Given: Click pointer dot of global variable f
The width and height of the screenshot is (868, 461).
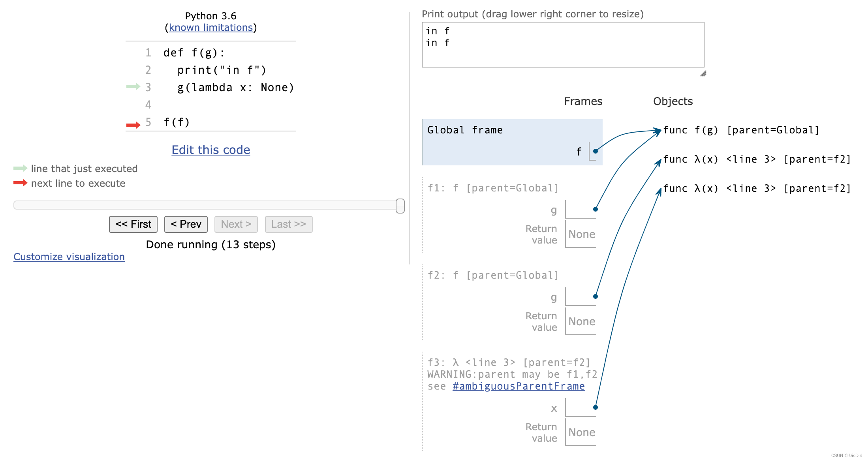Looking at the screenshot, I should pos(595,151).
